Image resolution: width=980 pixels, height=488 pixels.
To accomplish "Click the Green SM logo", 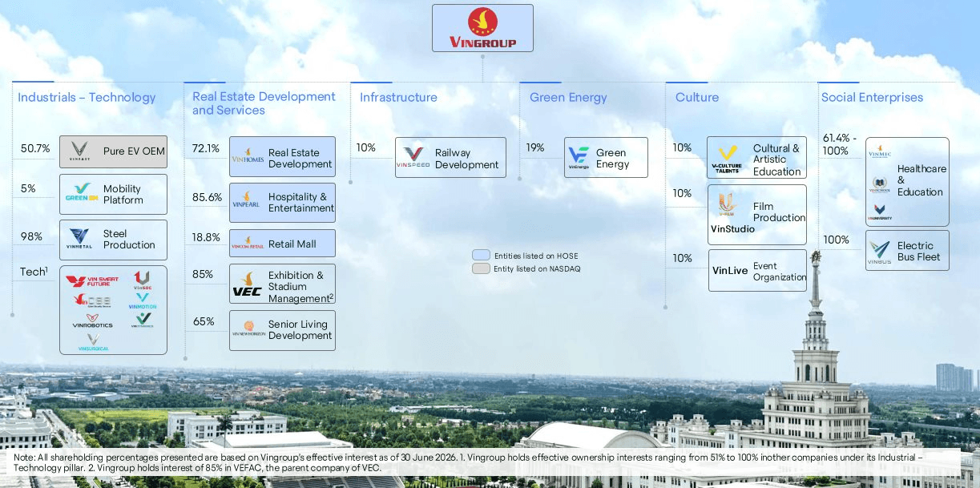I will [81, 193].
